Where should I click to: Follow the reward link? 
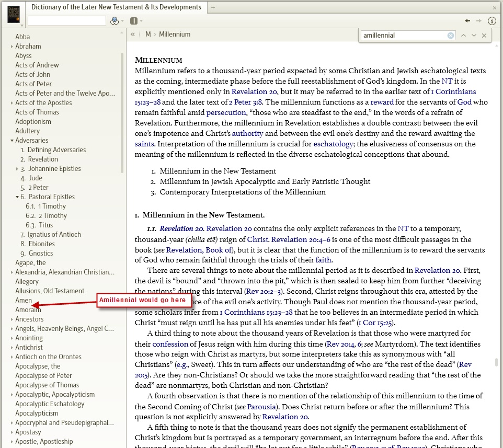coord(382,102)
